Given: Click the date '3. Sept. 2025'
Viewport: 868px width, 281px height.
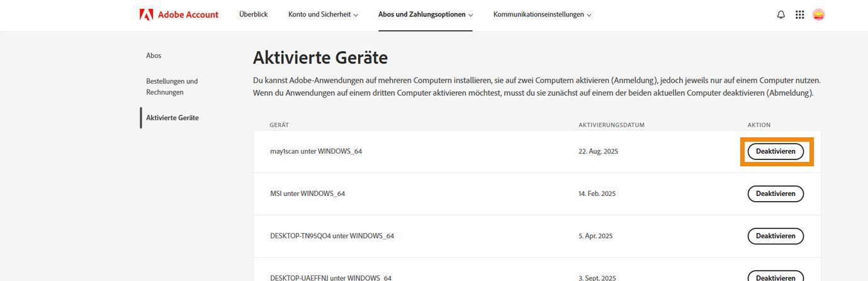Looking at the screenshot, I should pos(597,278).
